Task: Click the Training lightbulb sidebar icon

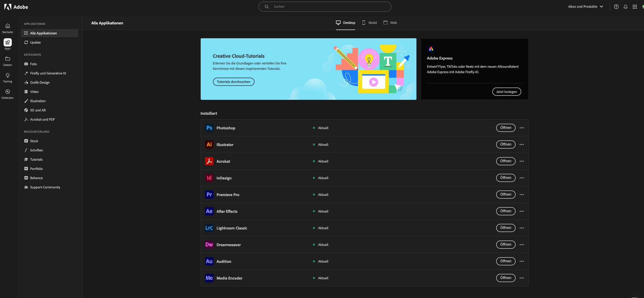Action: tap(7, 75)
